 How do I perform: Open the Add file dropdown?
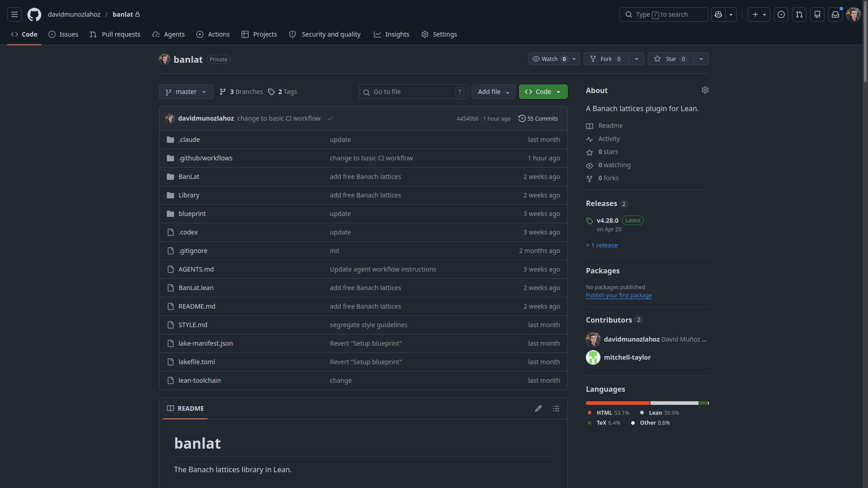click(x=494, y=92)
